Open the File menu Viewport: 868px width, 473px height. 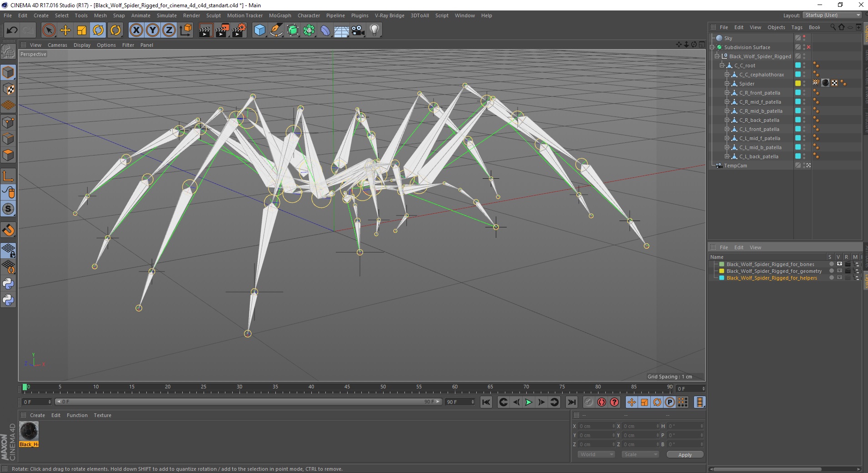pyautogui.click(x=8, y=15)
